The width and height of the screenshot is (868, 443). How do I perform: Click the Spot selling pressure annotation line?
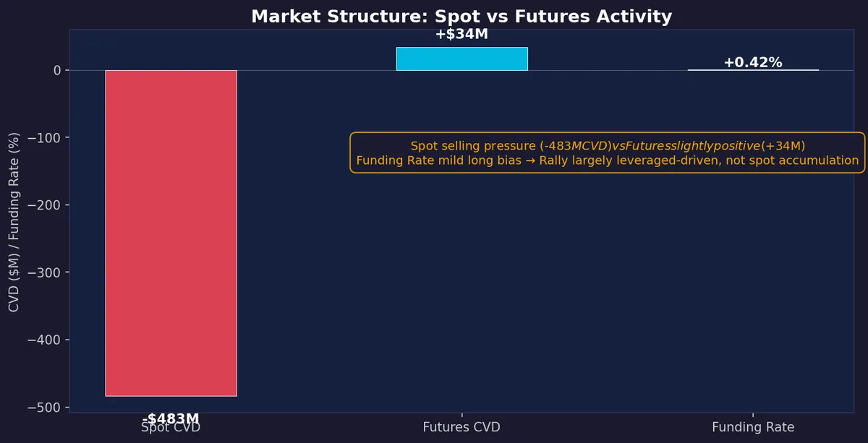pos(608,146)
